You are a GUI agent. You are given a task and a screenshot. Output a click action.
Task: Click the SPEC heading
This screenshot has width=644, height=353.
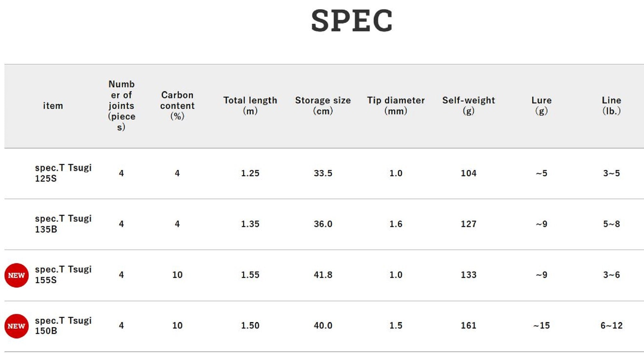[352, 21]
